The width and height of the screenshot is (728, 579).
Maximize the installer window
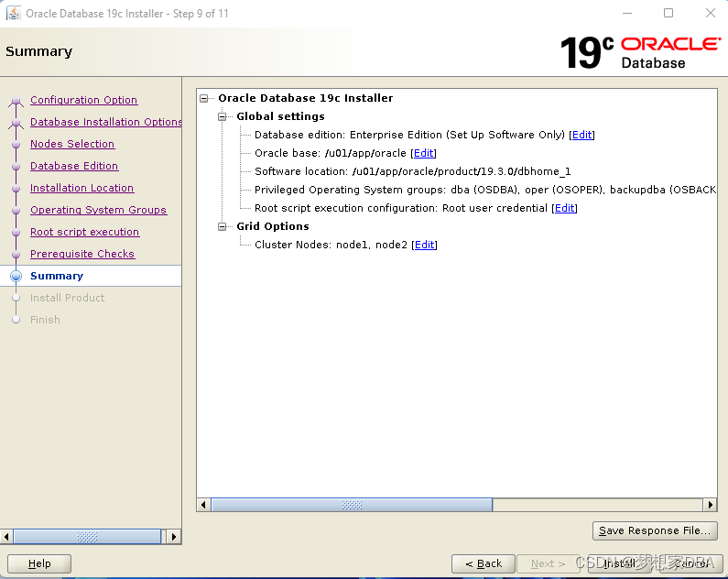point(668,13)
